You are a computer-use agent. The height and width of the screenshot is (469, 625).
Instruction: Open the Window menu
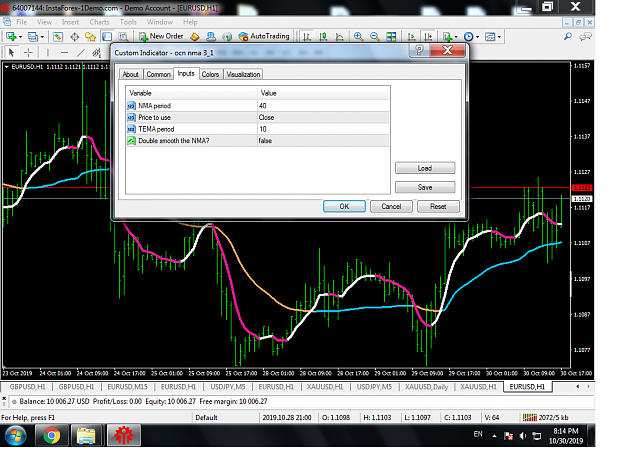pyautogui.click(x=159, y=22)
